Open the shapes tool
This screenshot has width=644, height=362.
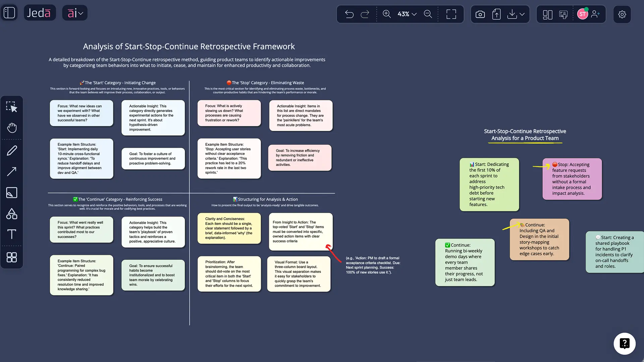12,214
